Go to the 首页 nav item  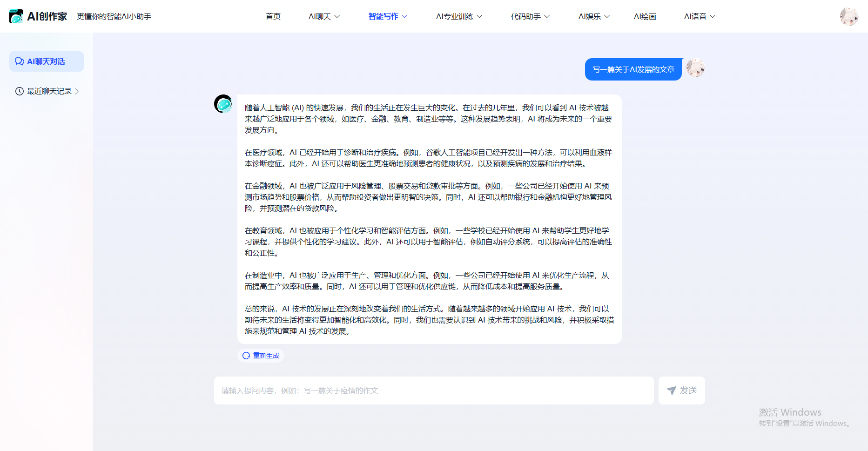[x=273, y=17]
